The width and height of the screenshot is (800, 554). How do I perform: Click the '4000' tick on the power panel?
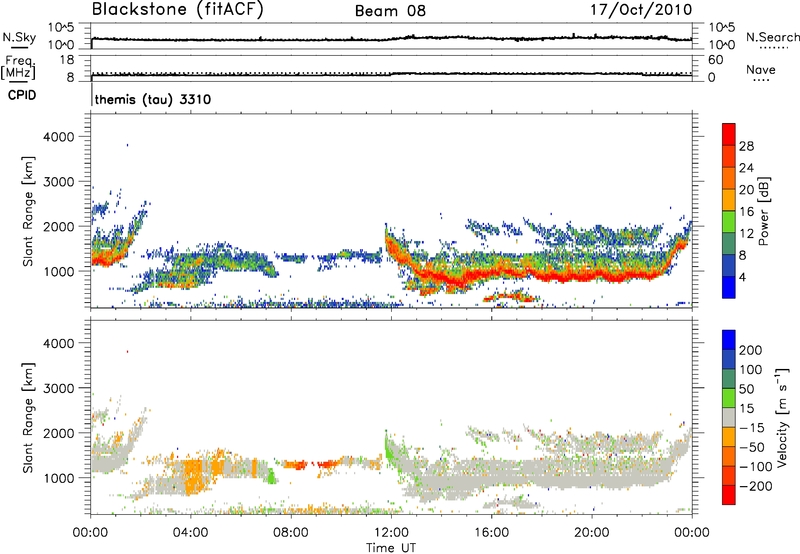58,137
